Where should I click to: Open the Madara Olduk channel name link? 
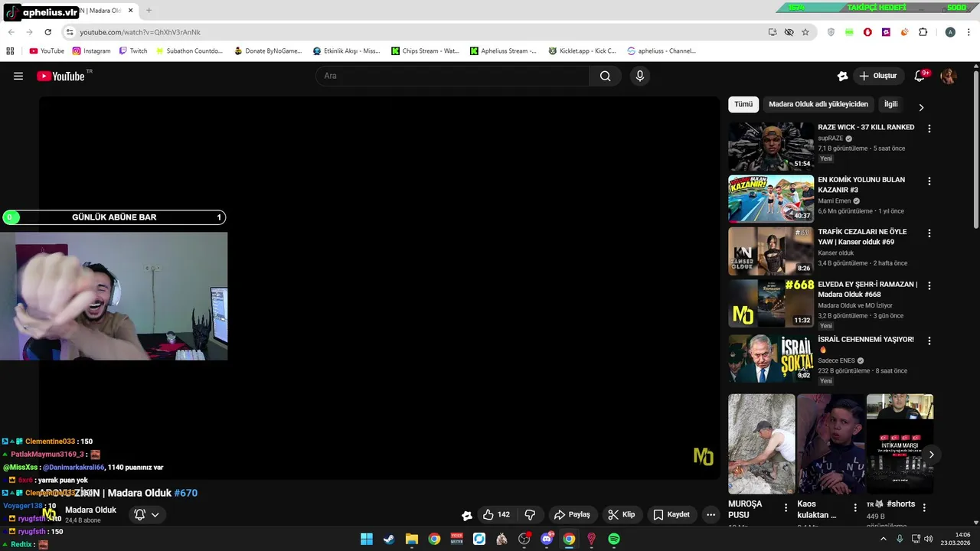coord(90,510)
